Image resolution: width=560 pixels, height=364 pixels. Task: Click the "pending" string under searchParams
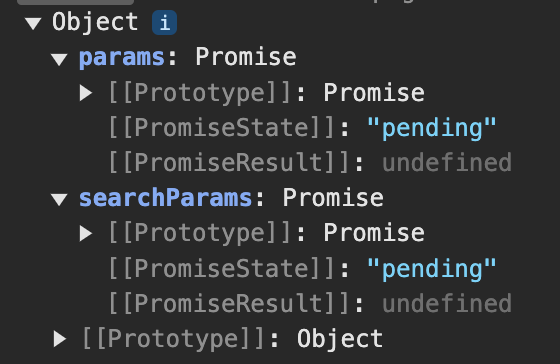(x=432, y=268)
